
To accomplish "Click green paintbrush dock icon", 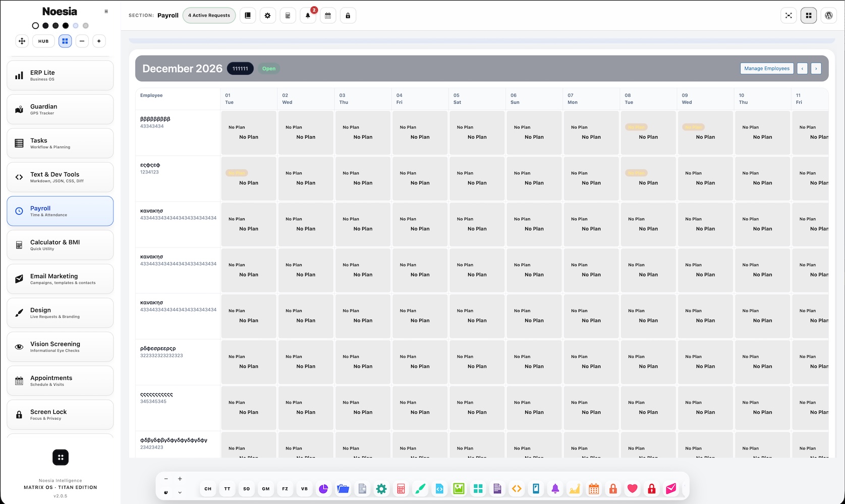I will (420, 488).
